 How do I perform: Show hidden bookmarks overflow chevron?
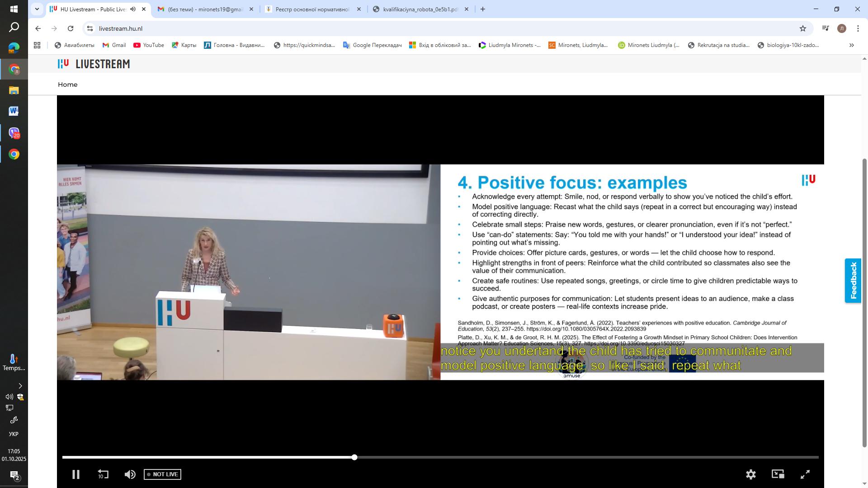[851, 45]
